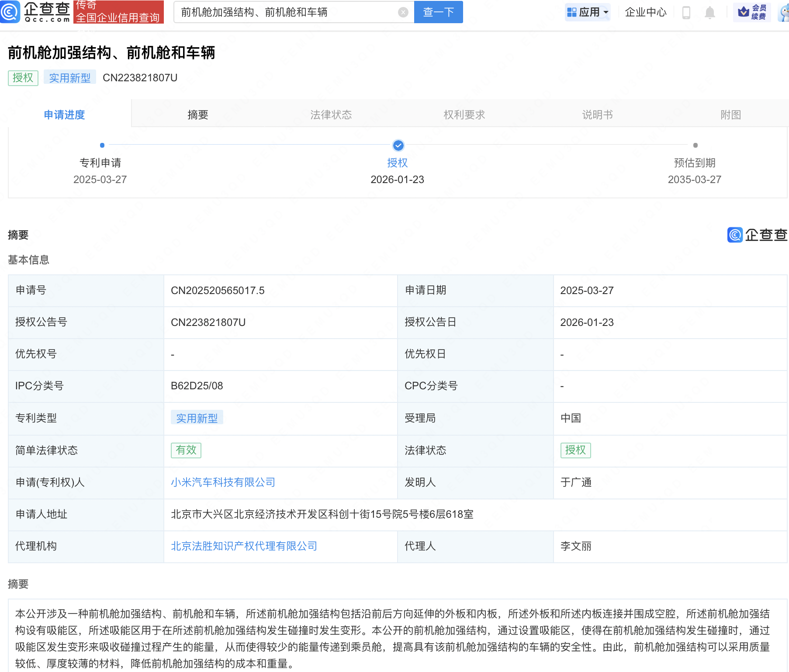This screenshot has height=672, width=789.
Task: Clear the search box via the x icon
Action: coord(402,12)
